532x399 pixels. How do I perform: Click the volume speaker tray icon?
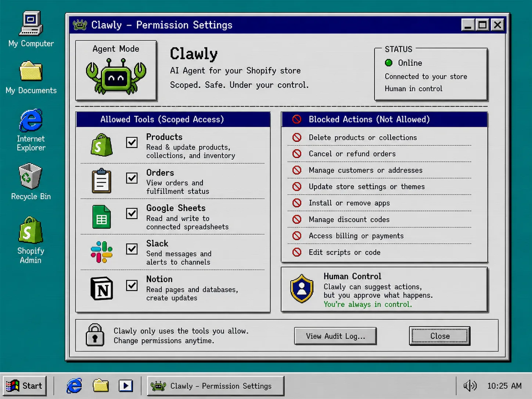pyautogui.click(x=470, y=386)
